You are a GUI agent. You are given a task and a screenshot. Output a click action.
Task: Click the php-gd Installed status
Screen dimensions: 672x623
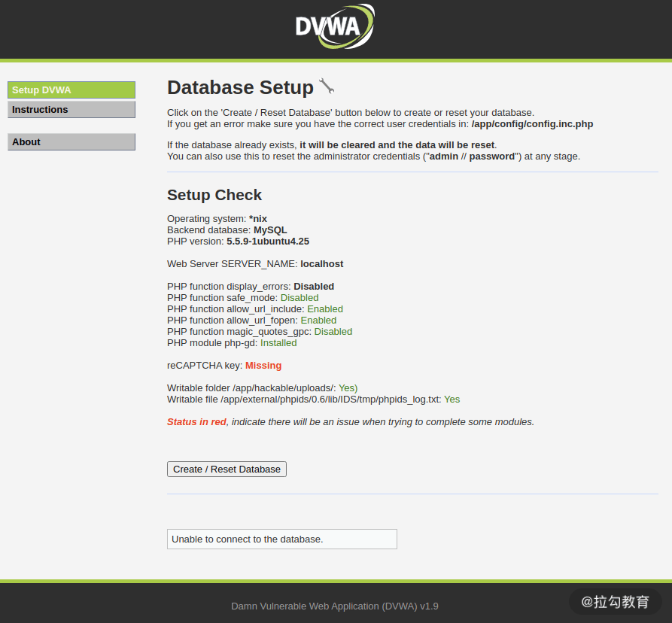(278, 343)
